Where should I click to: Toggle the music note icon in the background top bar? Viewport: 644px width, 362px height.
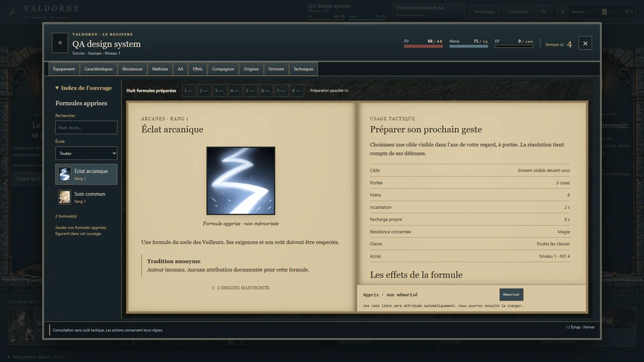pos(562,11)
